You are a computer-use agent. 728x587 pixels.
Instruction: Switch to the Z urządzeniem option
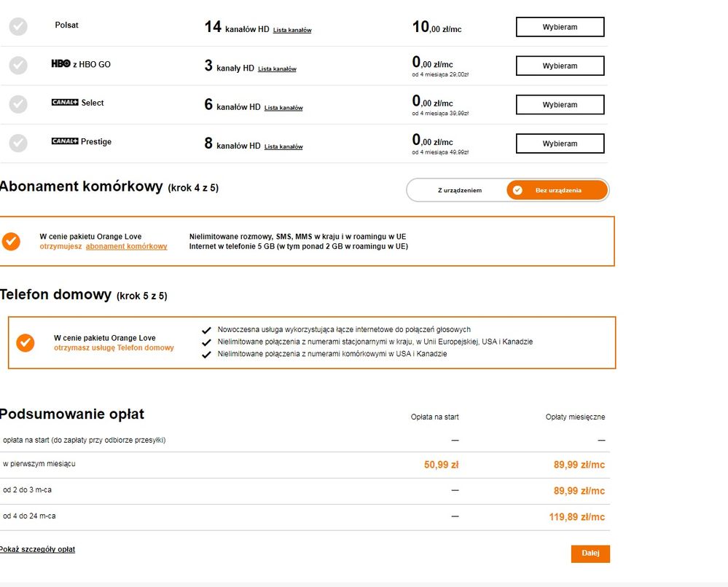(459, 190)
